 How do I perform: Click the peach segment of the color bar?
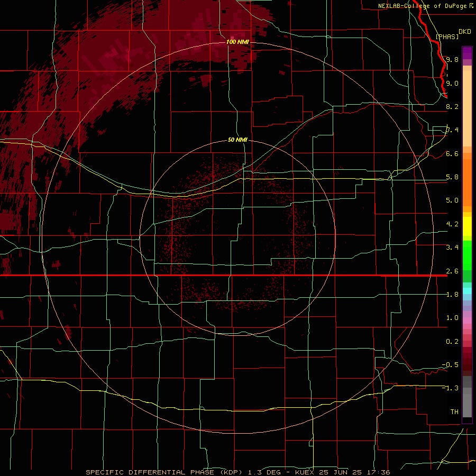coord(467,108)
